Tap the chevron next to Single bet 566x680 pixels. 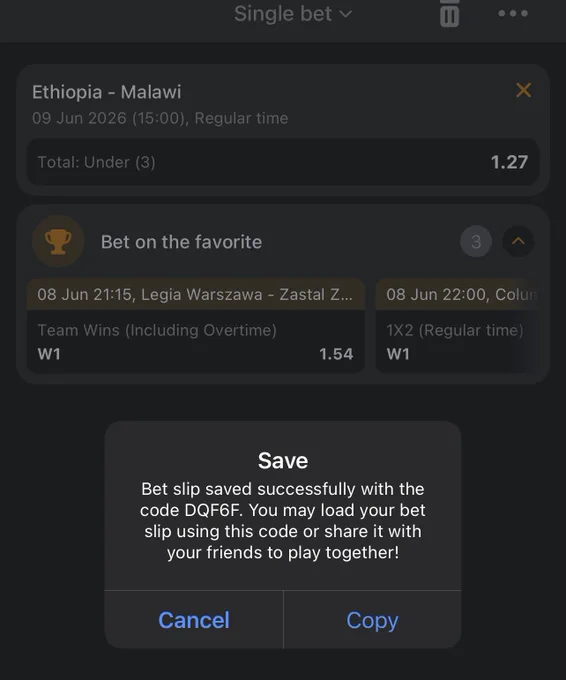(x=345, y=14)
